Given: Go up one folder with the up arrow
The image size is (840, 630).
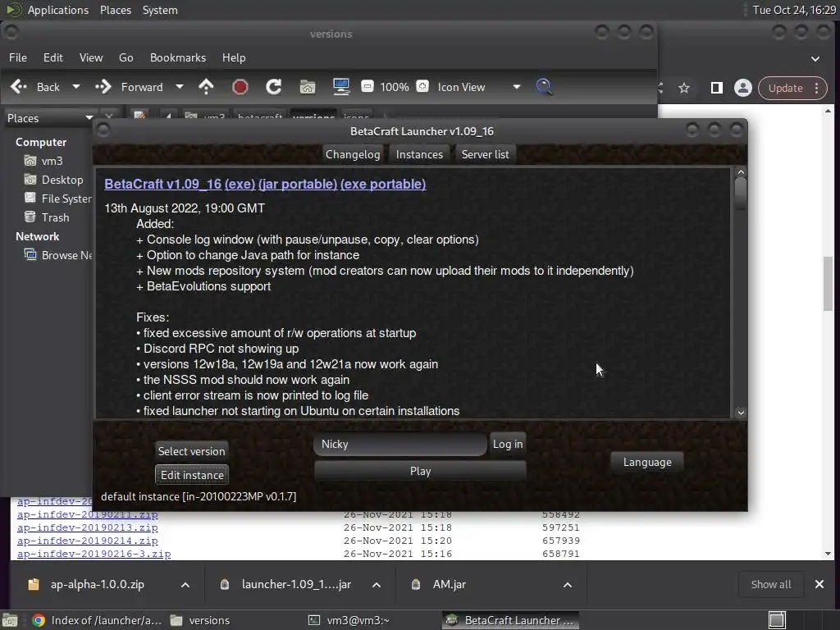Looking at the screenshot, I should pyautogui.click(x=206, y=87).
